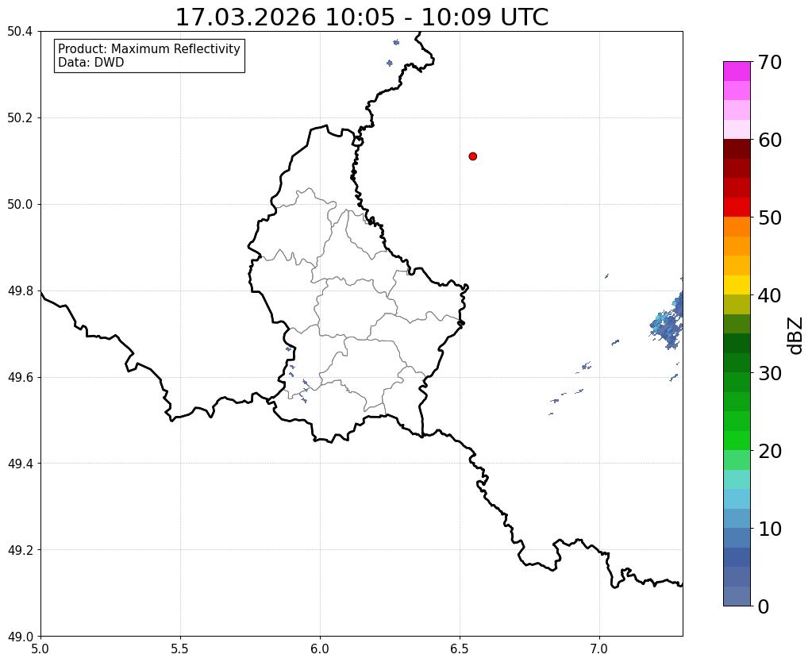The image size is (812, 662).
Task: Click the latitude tick label 50.0
Action: 20,205
